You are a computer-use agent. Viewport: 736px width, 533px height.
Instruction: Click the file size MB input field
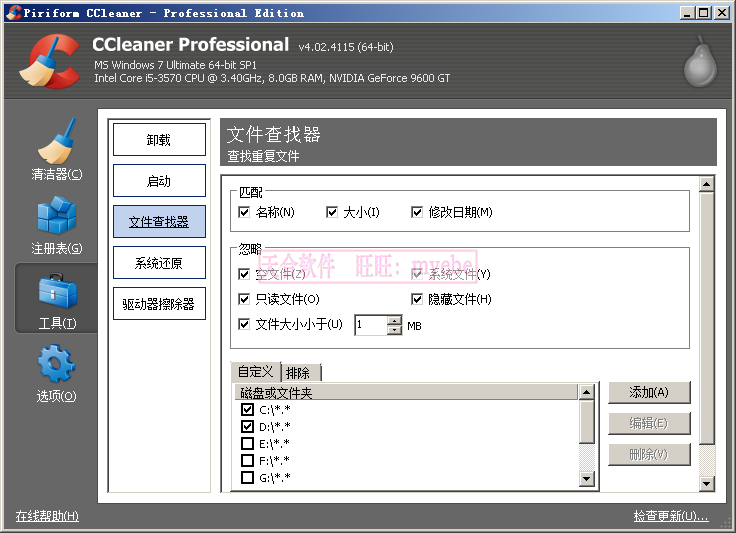371,325
